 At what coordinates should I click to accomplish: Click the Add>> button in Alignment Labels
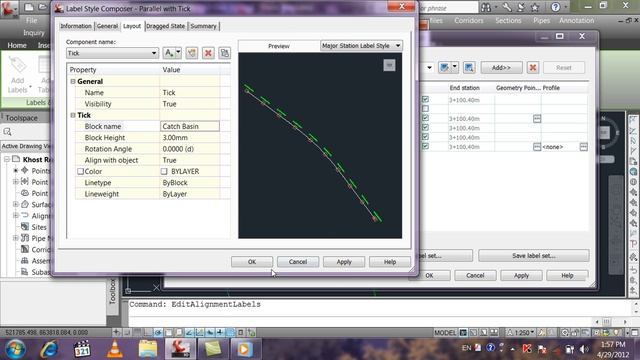coord(501,68)
